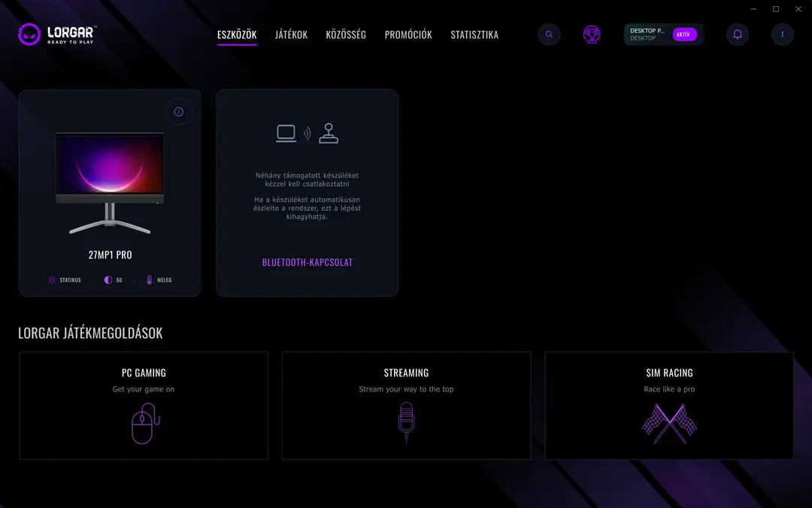Go to the Közösség tab
Image resolution: width=812 pixels, height=508 pixels.
(346, 35)
